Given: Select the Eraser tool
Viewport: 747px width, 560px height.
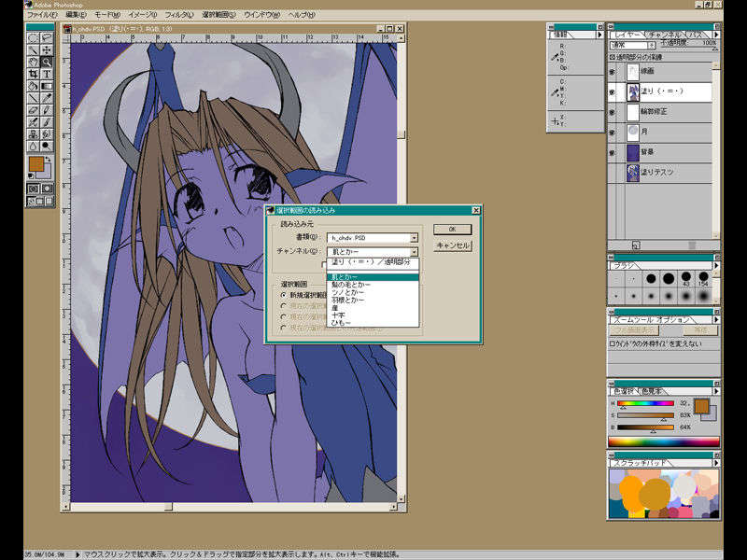Looking at the screenshot, I should coord(33,110).
